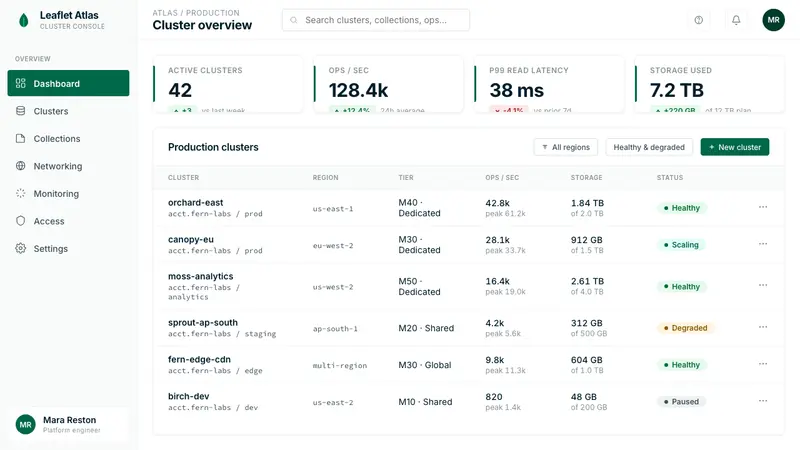Open fern-edge-cdn cluster
800x450 pixels.
[199, 359]
